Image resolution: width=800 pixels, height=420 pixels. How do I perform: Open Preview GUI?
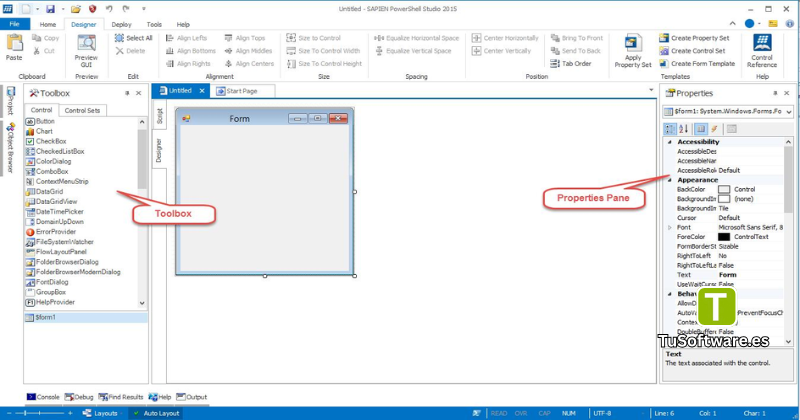86,50
